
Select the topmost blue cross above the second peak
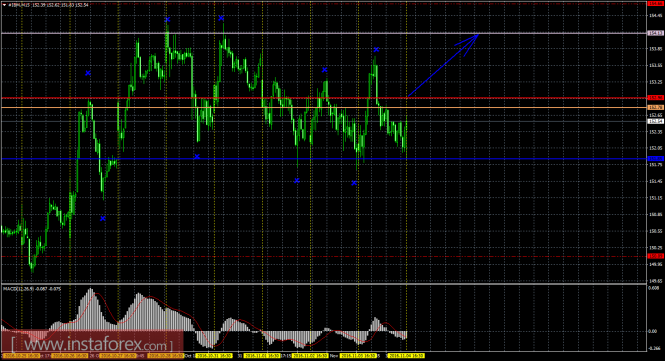(221, 18)
